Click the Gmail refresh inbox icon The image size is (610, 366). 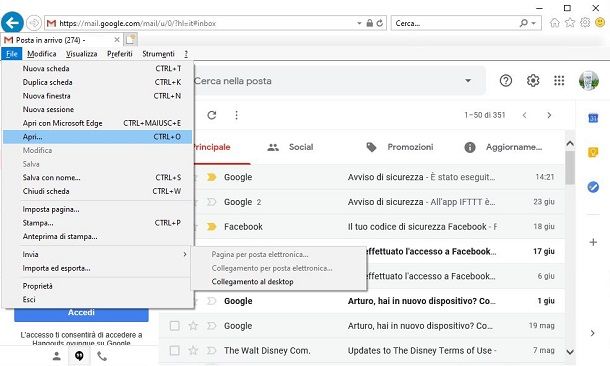212,115
